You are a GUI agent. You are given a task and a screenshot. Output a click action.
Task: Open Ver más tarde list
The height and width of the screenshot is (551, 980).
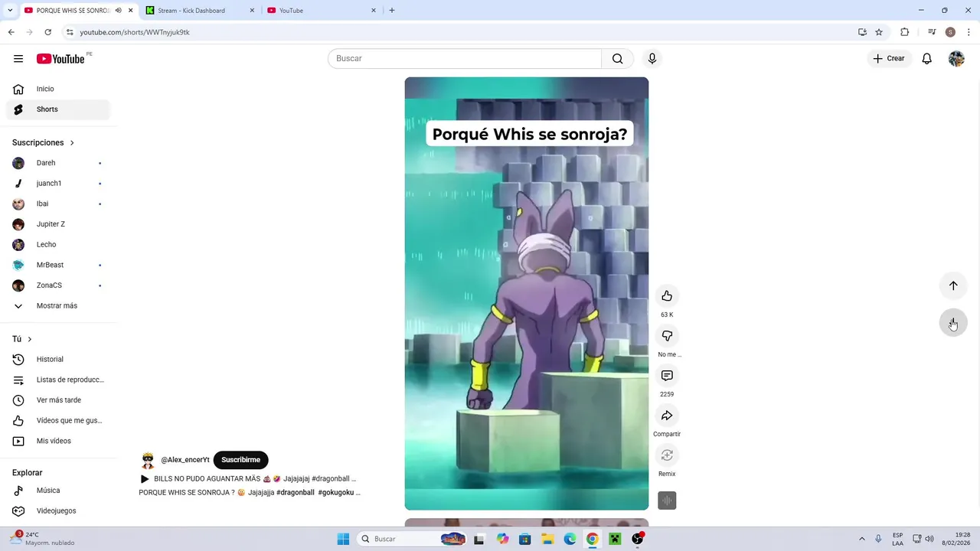point(58,400)
